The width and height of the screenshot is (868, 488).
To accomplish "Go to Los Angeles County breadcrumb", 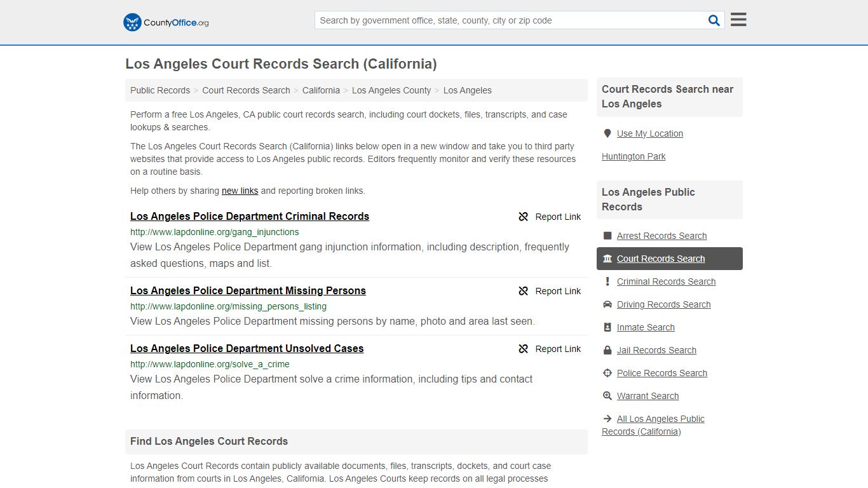I will click(391, 90).
